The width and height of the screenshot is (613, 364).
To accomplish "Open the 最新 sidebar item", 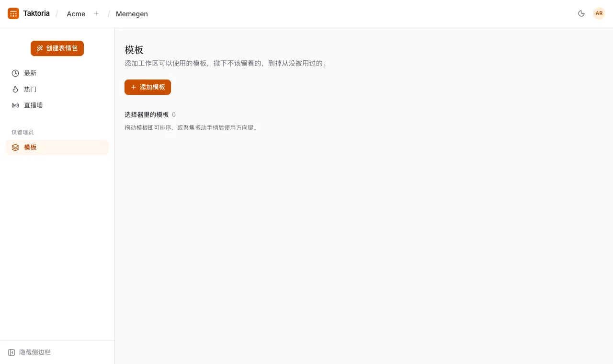I will [x=57, y=73].
